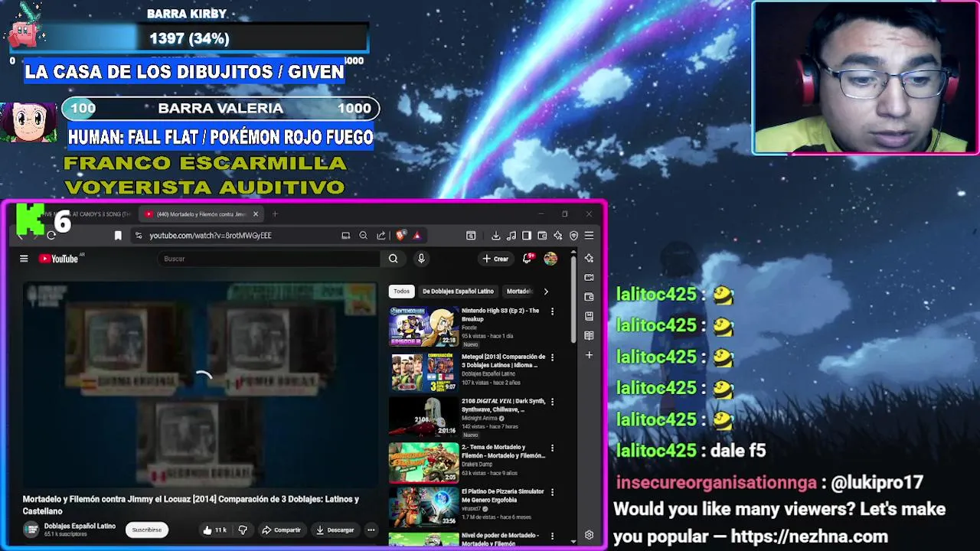Open options for Nivel de poder video

click(x=552, y=536)
